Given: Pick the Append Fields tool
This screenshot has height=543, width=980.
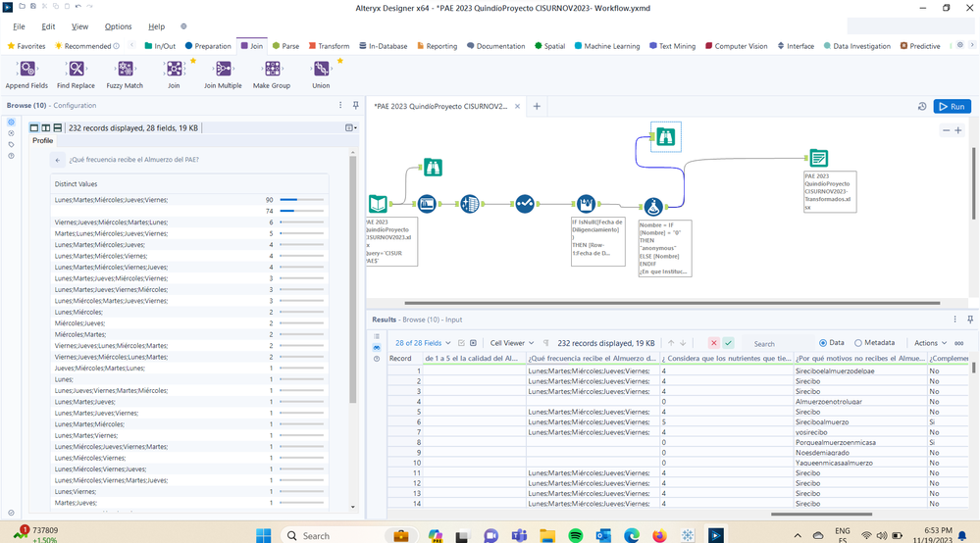Looking at the screenshot, I should (x=26, y=74).
